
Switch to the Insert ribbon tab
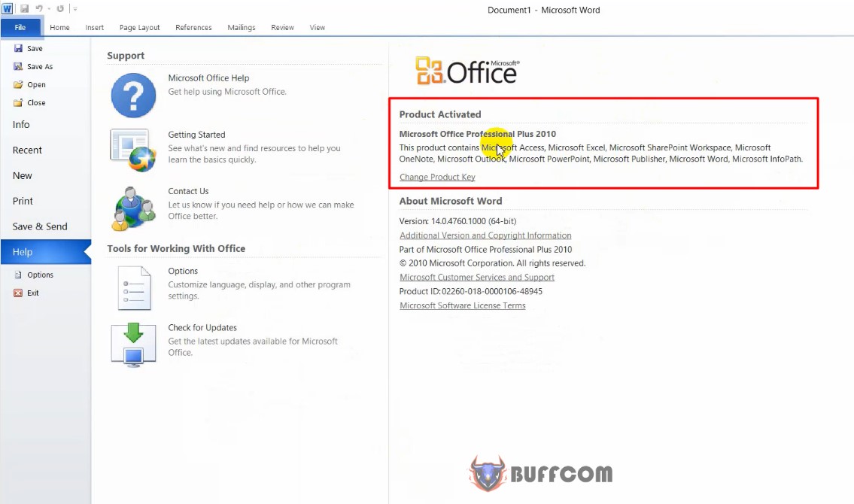coord(94,27)
